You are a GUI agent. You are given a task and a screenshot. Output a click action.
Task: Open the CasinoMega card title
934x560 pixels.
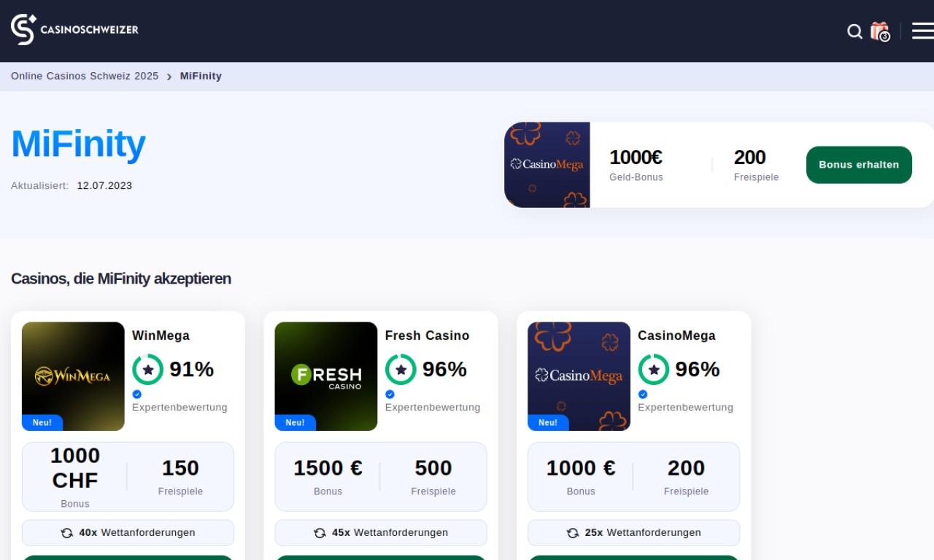coord(676,335)
